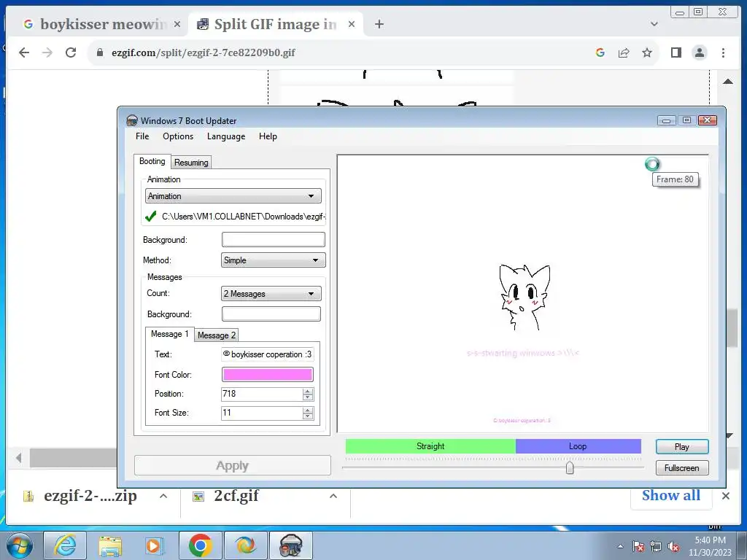This screenshot has height=560, width=747.
Task: Click Chrome page scroll-up arrow
Action: (x=727, y=82)
